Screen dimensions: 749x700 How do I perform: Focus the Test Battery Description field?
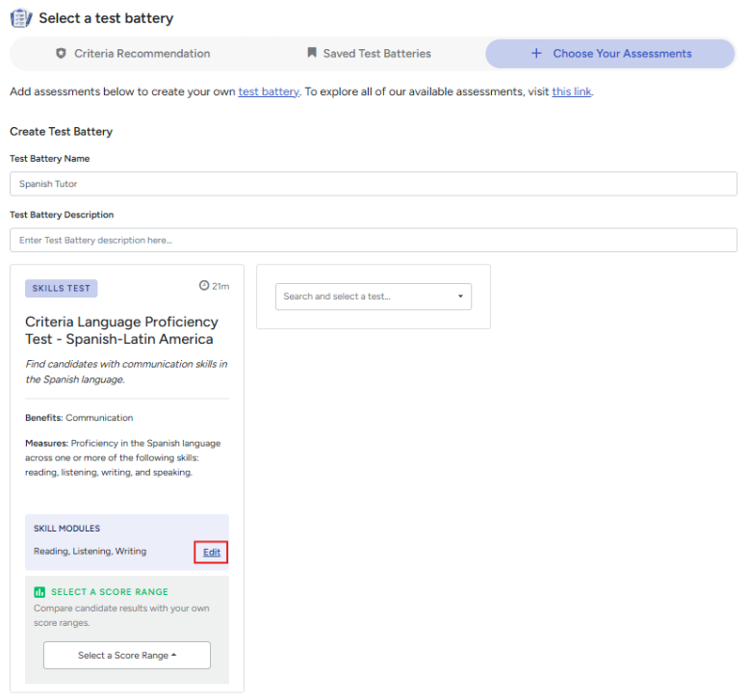[374, 240]
